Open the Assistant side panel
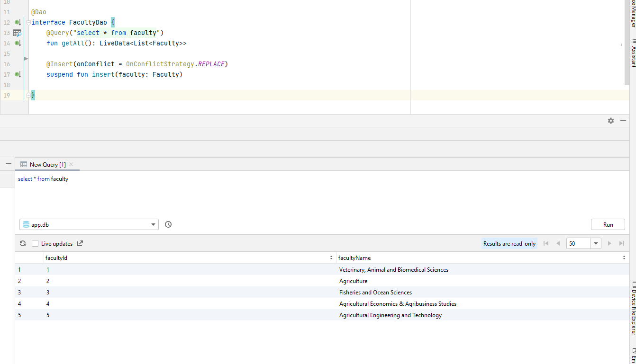The width and height of the screenshot is (636, 364). point(633,53)
